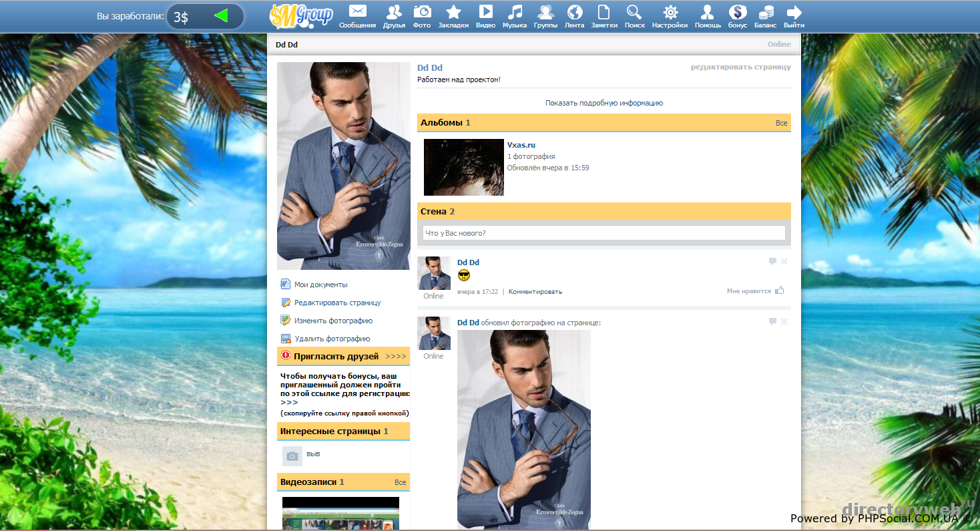
Task: Show all albums via Все link
Action: (781, 123)
